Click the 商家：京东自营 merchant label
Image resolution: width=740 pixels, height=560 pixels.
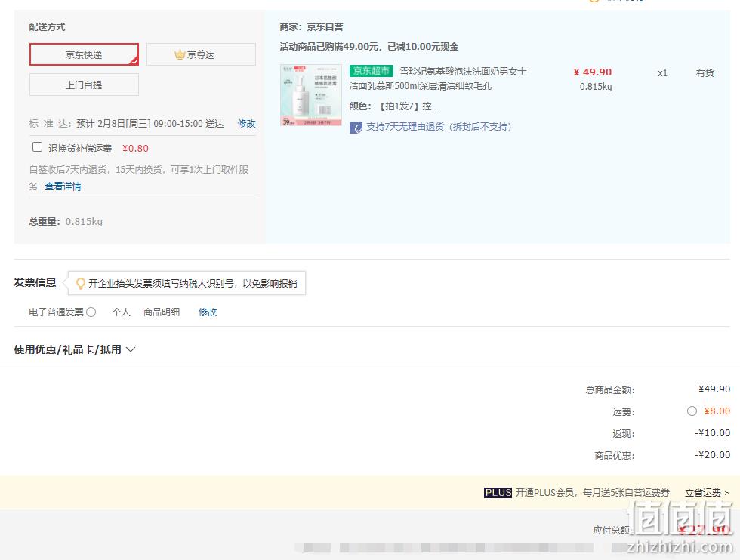(x=311, y=27)
